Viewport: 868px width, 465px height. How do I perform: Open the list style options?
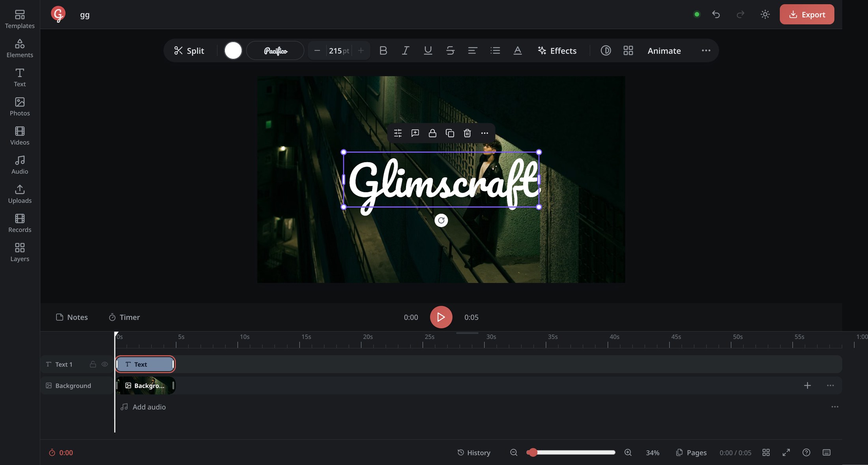(x=495, y=51)
